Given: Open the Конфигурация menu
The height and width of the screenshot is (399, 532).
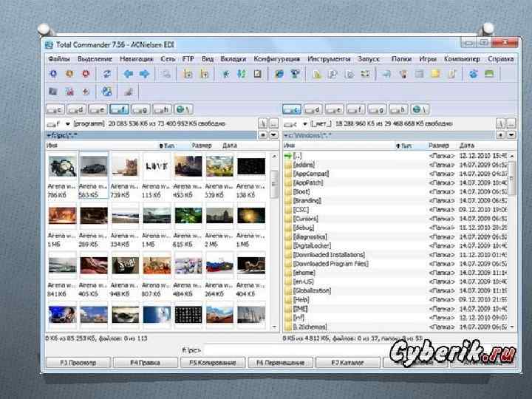Looking at the screenshot, I should [x=276, y=58].
